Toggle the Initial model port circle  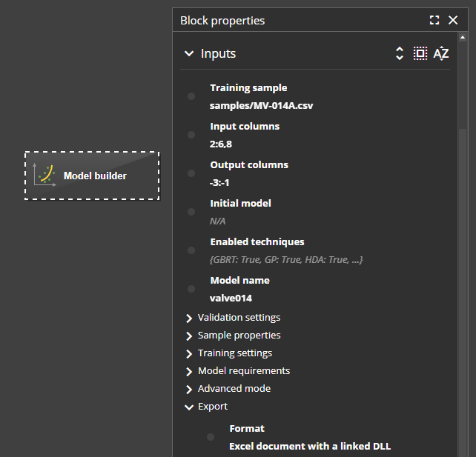tap(191, 212)
